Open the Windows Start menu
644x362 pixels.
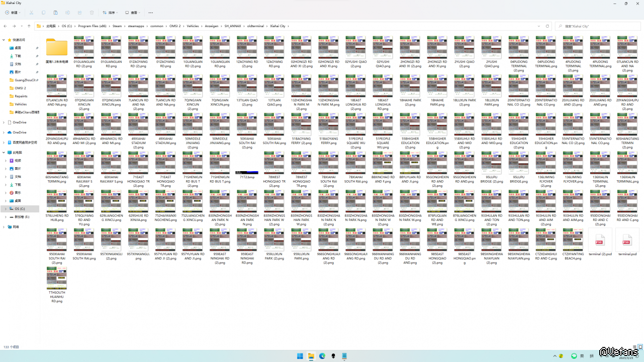coord(300,356)
